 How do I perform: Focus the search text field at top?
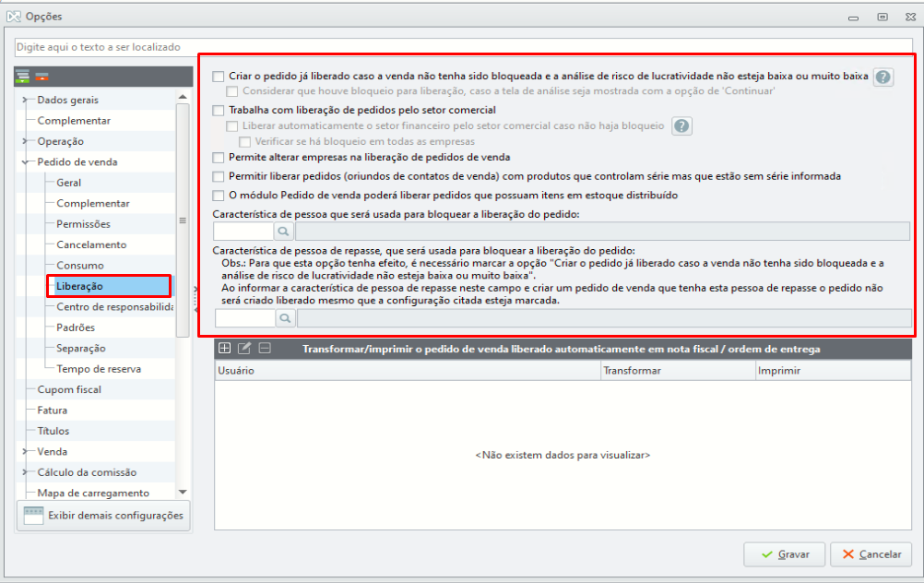[x=463, y=47]
